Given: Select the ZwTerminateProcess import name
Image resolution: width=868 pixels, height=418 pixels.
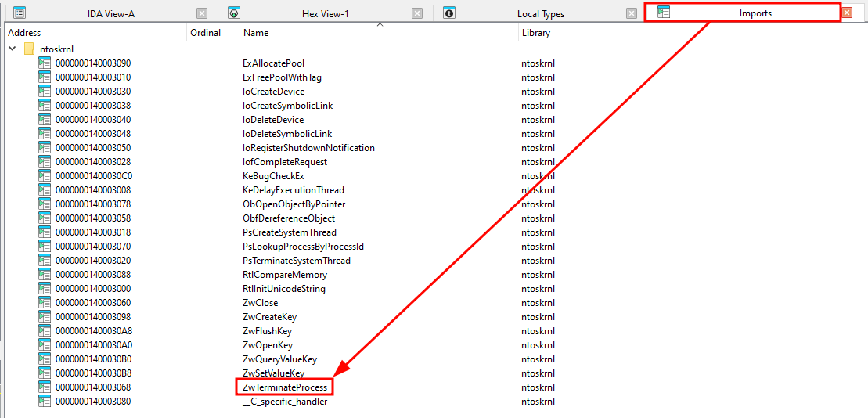Looking at the screenshot, I should [x=285, y=387].
